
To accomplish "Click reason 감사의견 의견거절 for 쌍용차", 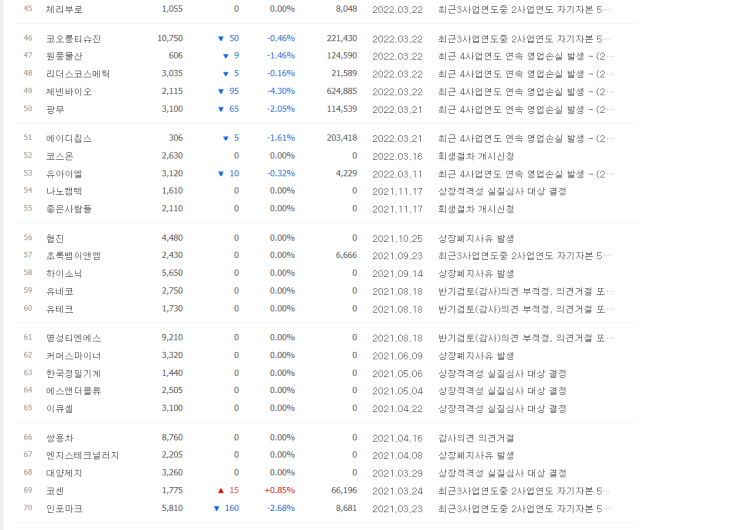I will click(476, 438).
